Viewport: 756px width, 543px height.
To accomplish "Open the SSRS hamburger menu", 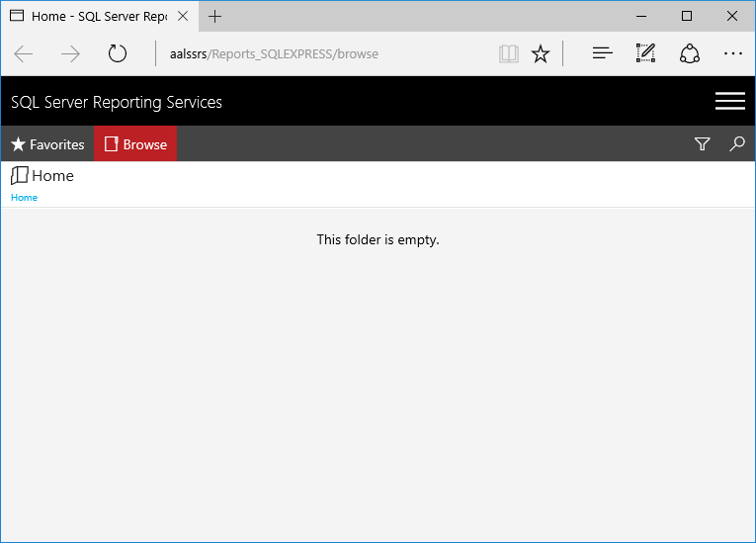I will pos(730,101).
